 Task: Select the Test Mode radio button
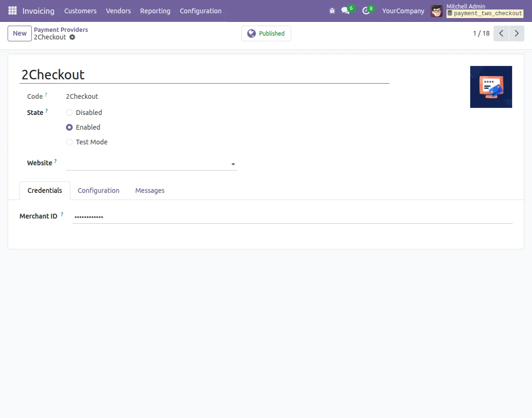(x=69, y=142)
